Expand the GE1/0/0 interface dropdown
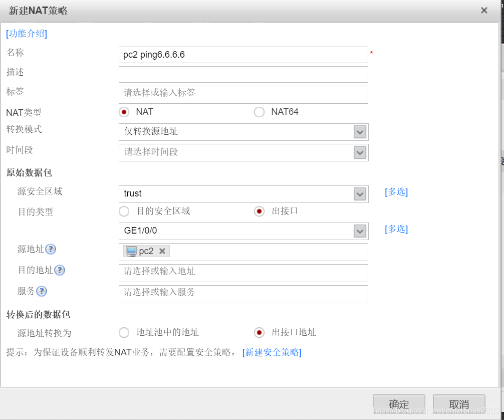The height and width of the screenshot is (420, 504). pyautogui.click(x=360, y=231)
